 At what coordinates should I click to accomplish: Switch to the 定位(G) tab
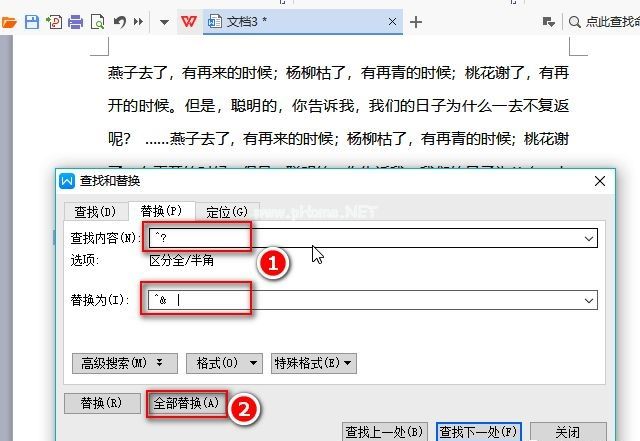pos(226,211)
